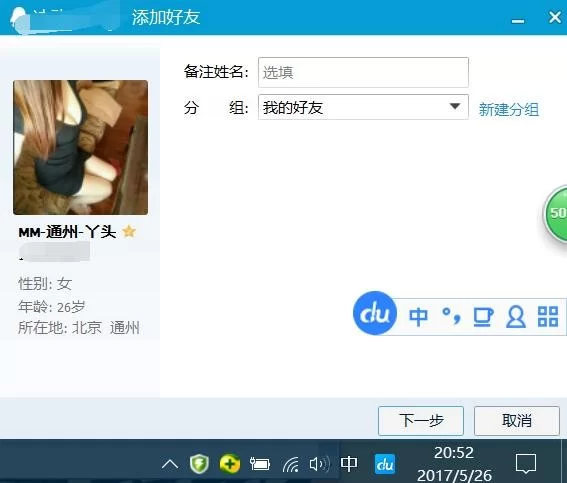Image resolution: width=567 pixels, height=483 pixels.
Task: Click the 取消 button
Action: click(x=517, y=421)
